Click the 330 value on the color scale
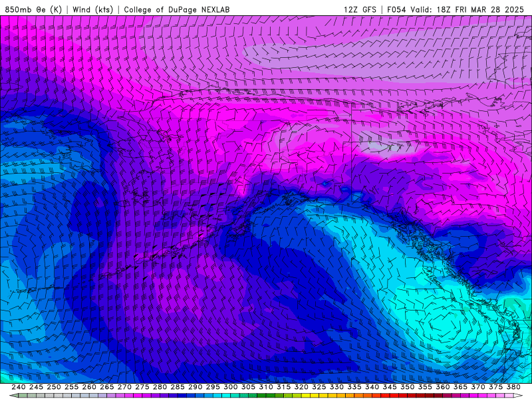The height and width of the screenshot is (399, 532). [336, 387]
